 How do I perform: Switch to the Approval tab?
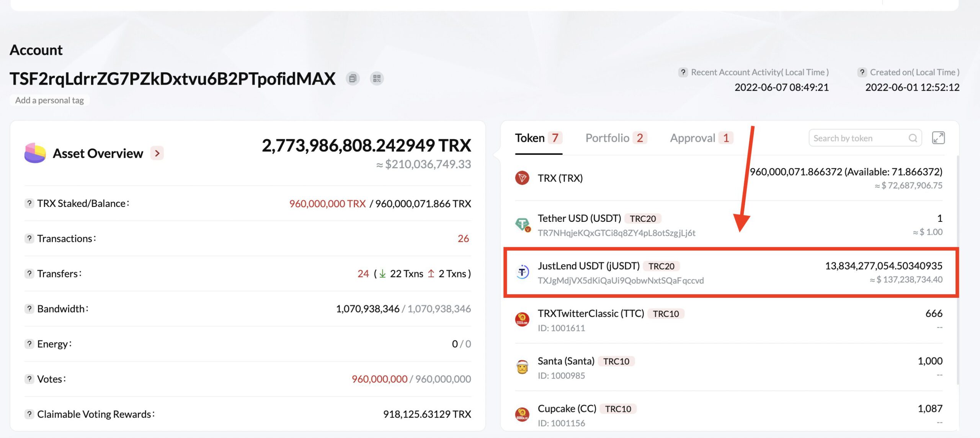click(701, 138)
